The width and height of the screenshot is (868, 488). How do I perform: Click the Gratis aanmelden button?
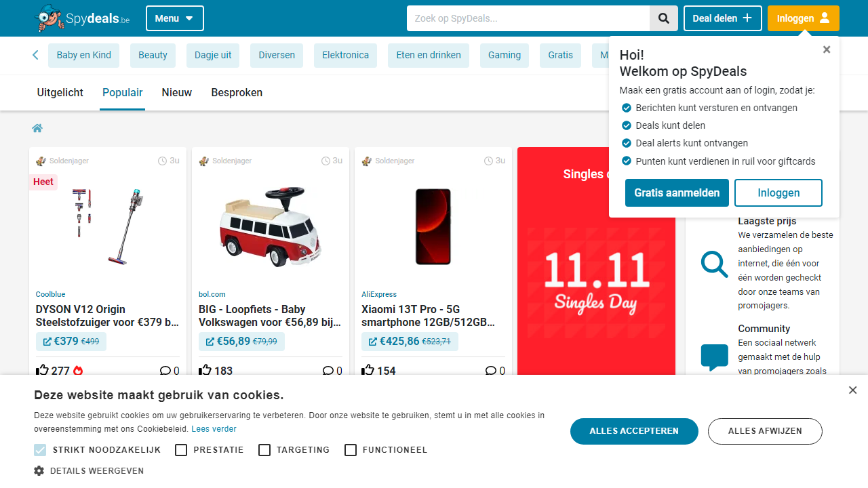coord(676,192)
